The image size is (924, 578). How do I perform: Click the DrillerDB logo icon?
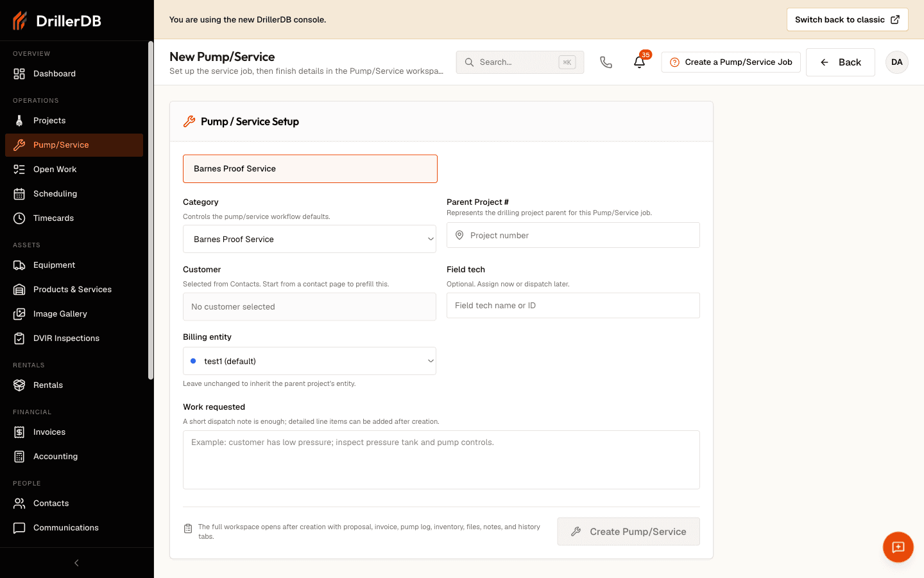20,21
